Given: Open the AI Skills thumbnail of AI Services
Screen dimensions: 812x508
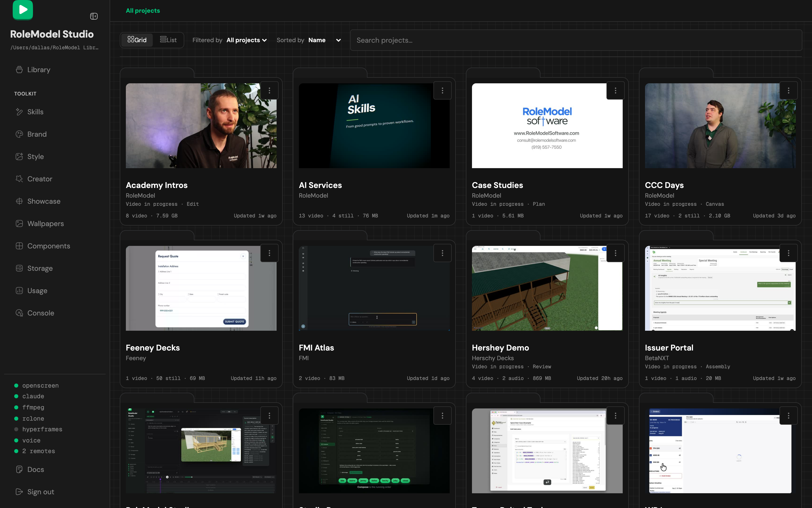Looking at the screenshot, I should click(x=374, y=126).
